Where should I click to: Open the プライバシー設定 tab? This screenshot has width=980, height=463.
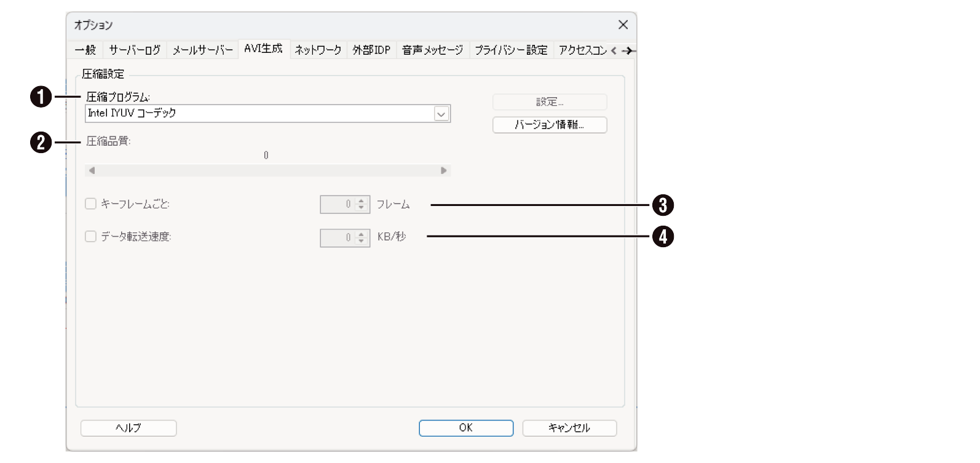point(510,50)
